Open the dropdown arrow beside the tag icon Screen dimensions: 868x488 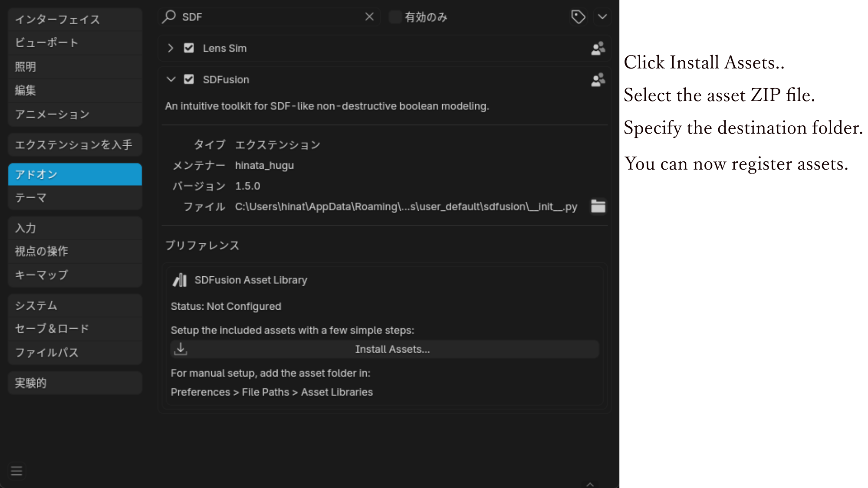(x=602, y=17)
